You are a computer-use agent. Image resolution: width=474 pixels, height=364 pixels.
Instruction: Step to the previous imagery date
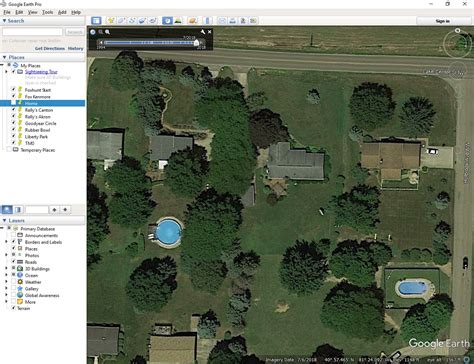[101, 43]
